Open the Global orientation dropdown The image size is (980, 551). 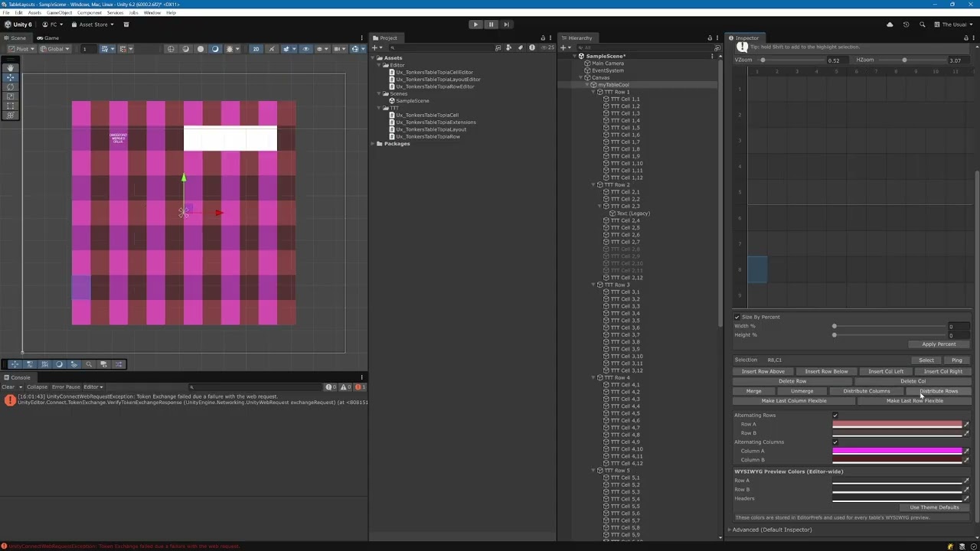(56, 49)
